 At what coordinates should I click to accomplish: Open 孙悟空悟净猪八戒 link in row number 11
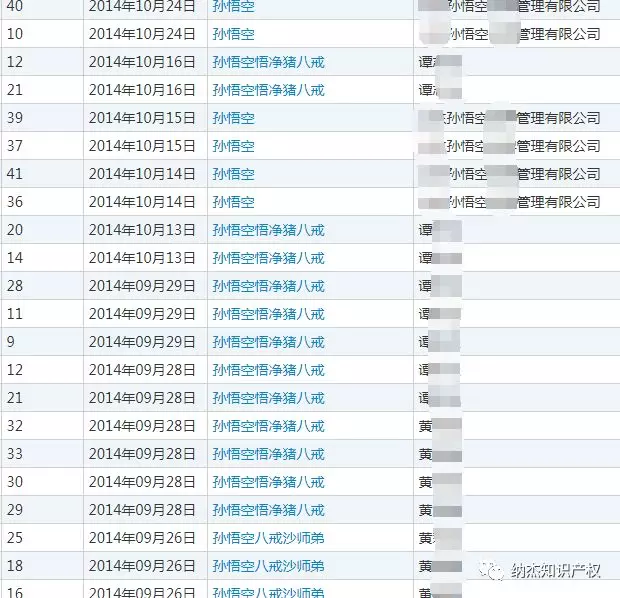(268, 314)
